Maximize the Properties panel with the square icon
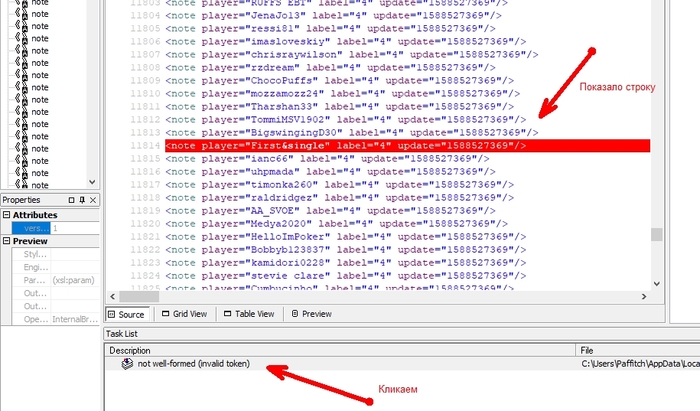The height and width of the screenshot is (411, 700). click(x=71, y=200)
